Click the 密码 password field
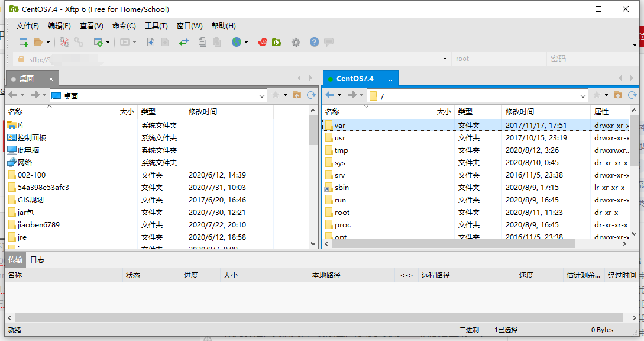Image resolution: width=644 pixels, height=341 pixels. point(593,59)
